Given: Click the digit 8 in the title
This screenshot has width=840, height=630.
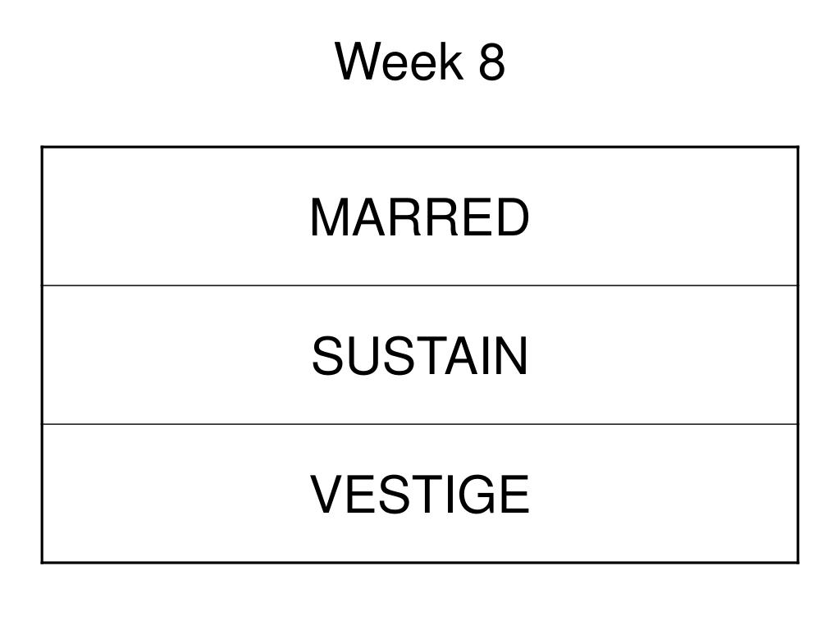Looking at the screenshot, I should [x=492, y=62].
